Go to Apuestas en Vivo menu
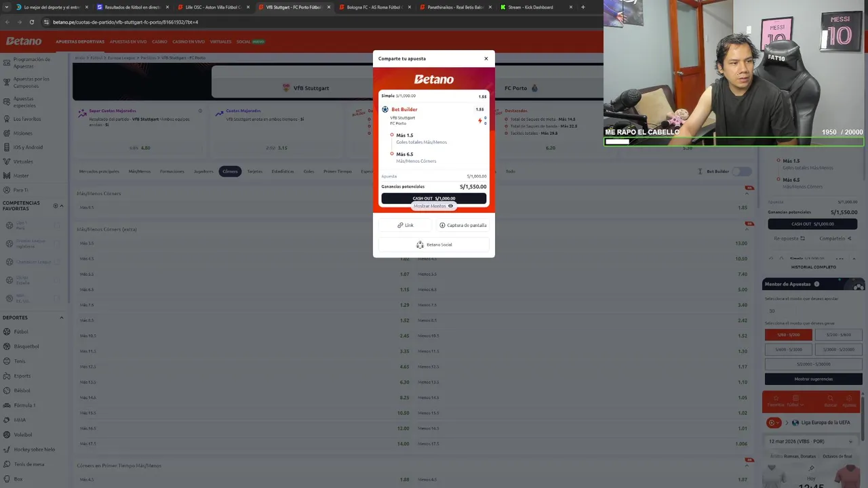 [128, 41]
